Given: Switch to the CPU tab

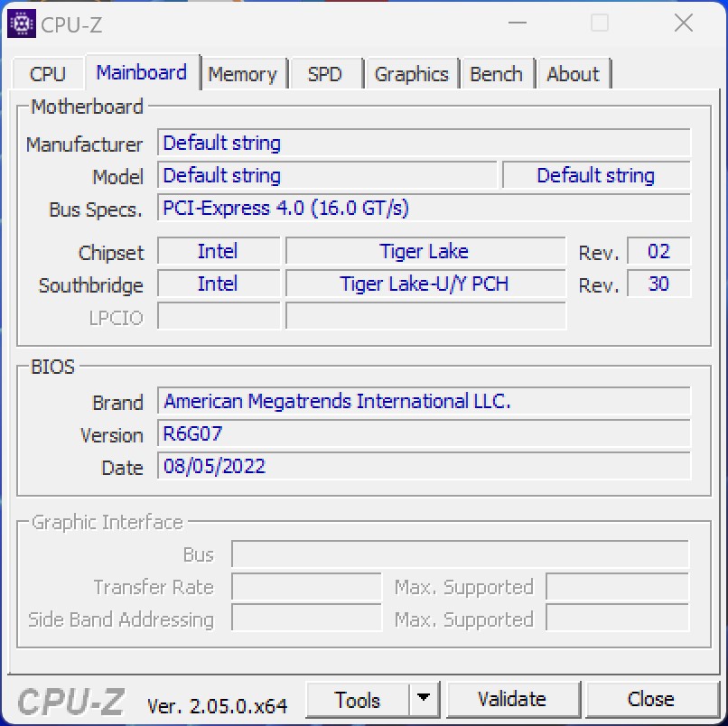Looking at the screenshot, I should click(48, 74).
